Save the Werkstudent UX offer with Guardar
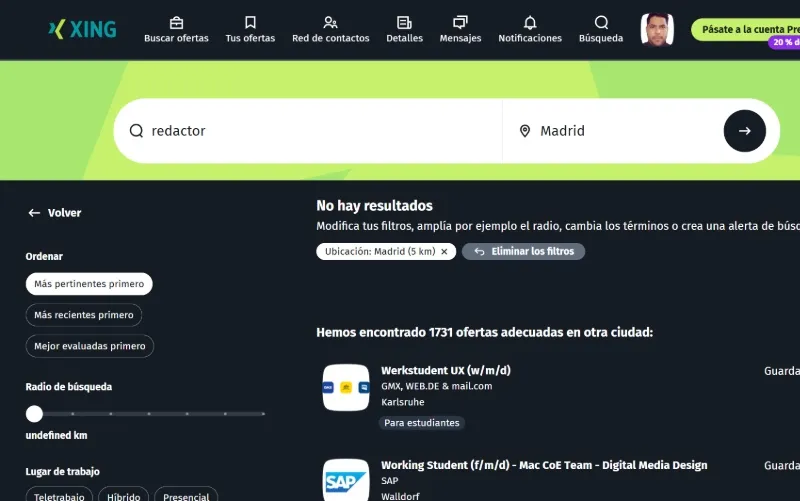800x501 pixels. [x=782, y=371]
